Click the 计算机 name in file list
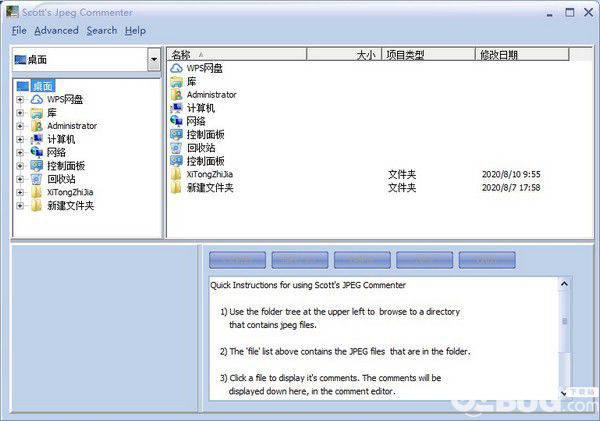 (x=201, y=108)
